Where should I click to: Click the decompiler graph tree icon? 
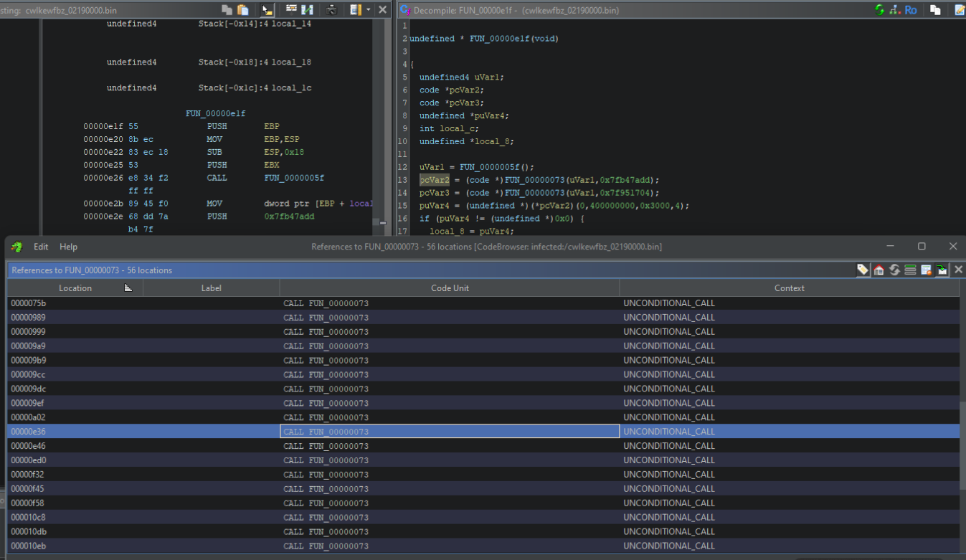[x=894, y=10]
